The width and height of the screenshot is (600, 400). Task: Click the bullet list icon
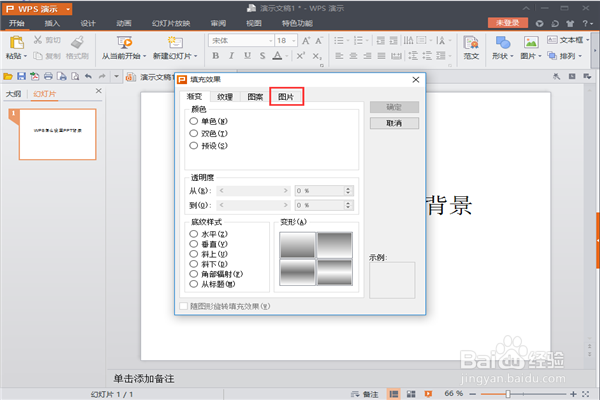coord(339,41)
